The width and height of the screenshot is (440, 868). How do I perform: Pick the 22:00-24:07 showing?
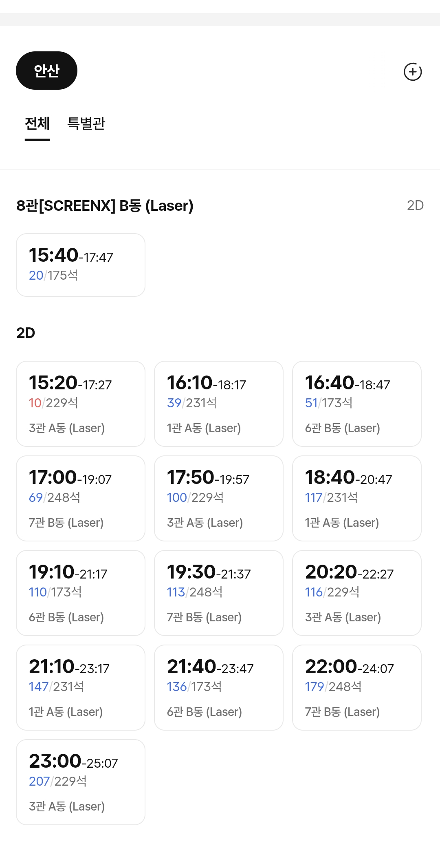pyautogui.click(x=356, y=687)
